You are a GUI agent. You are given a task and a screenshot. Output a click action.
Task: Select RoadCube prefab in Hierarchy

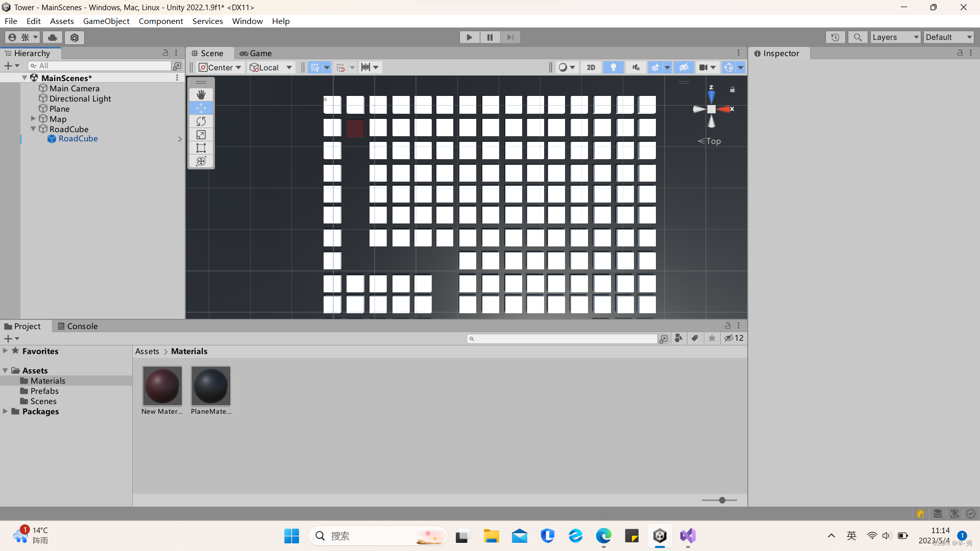coord(78,139)
